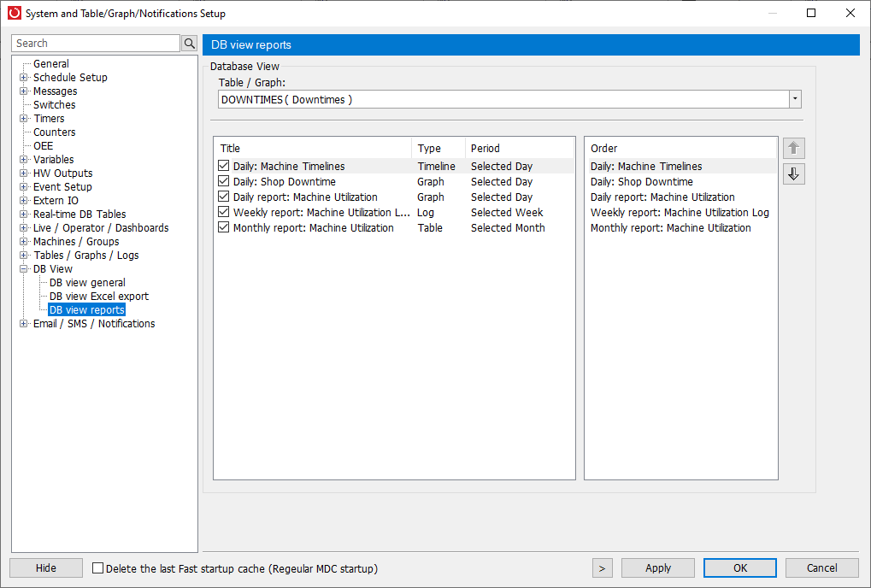Expand the Tables / Graphs / Logs node
The width and height of the screenshot is (871, 588).
[x=23, y=256]
